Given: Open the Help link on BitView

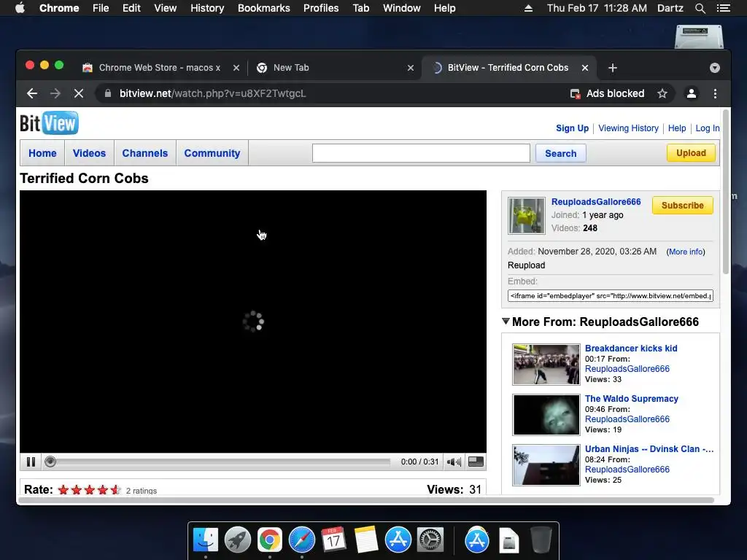Looking at the screenshot, I should point(677,128).
